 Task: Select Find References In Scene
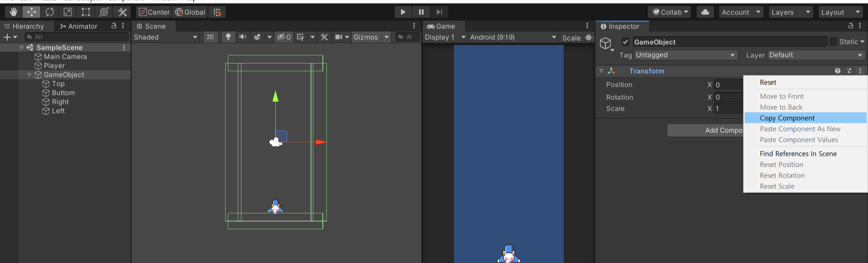click(x=805, y=154)
